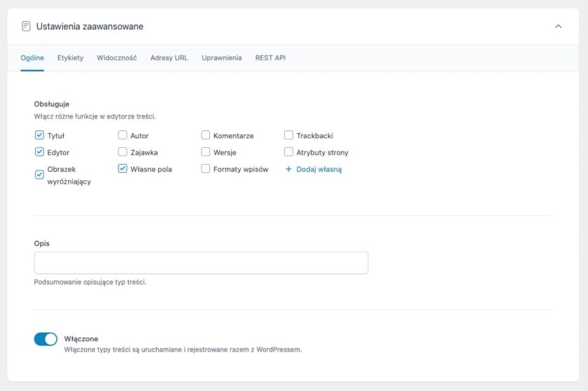Screen dimensions: 588x391
Task: Uncheck the Tytuł checkbox
Action: (39, 135)
